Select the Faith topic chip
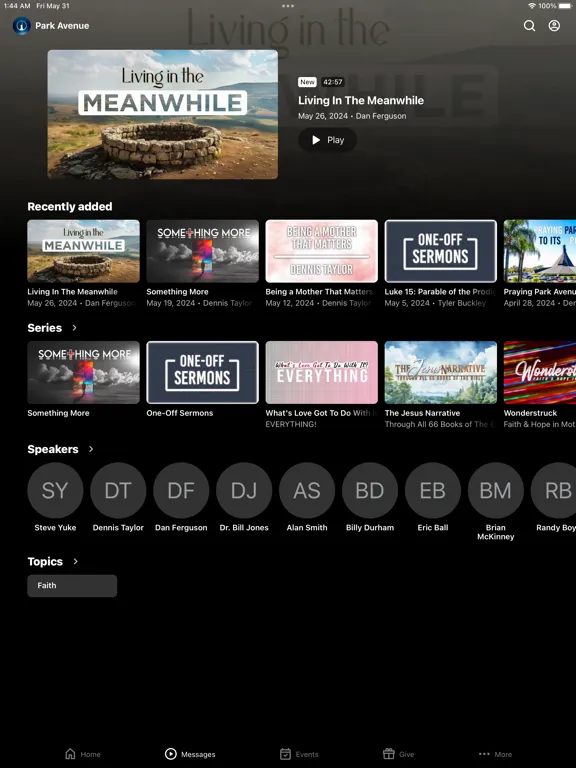Viewport: 576px width, 768px height. (72, 586)
